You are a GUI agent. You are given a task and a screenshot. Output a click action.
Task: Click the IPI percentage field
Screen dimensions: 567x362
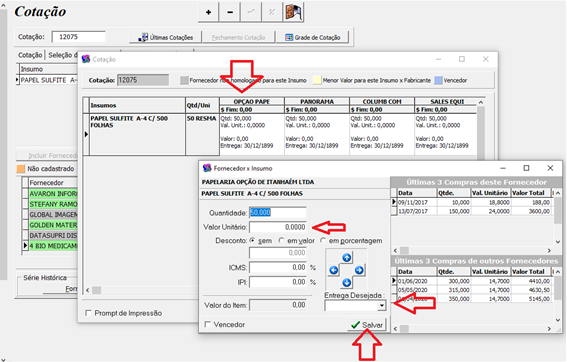[277, 282]
